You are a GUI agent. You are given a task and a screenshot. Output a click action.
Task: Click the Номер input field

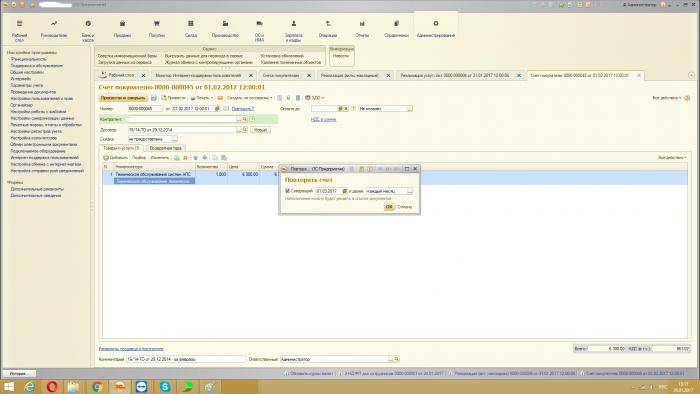tap(145, 108)
